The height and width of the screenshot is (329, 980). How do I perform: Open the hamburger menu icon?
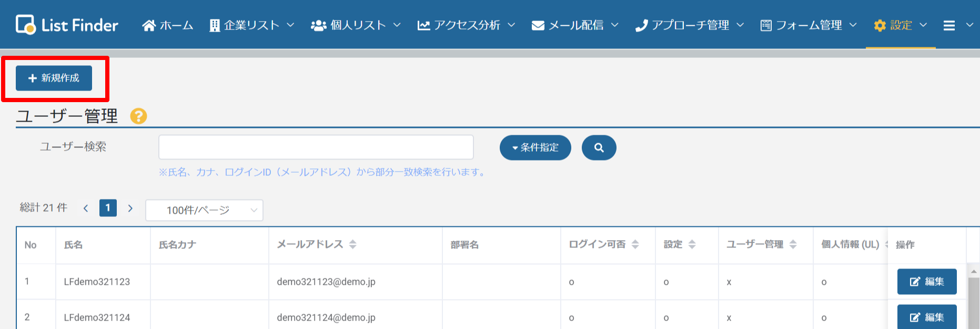[949, 25]
